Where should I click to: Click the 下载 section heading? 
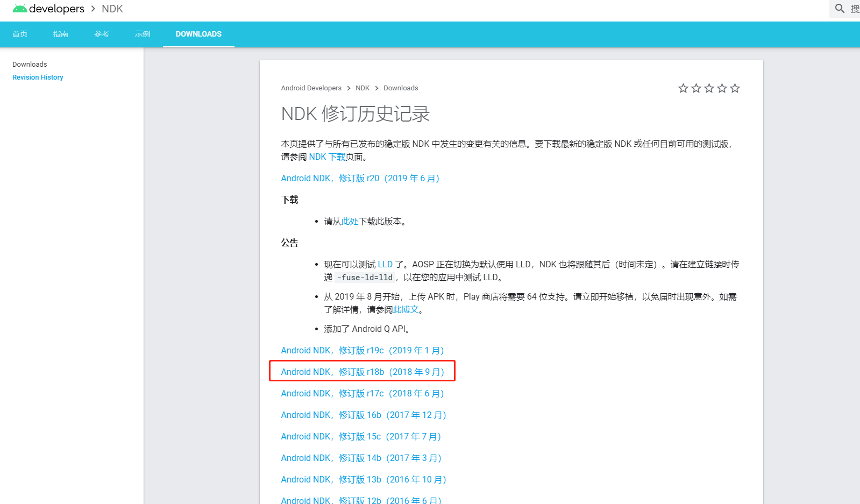click(289, 200)
